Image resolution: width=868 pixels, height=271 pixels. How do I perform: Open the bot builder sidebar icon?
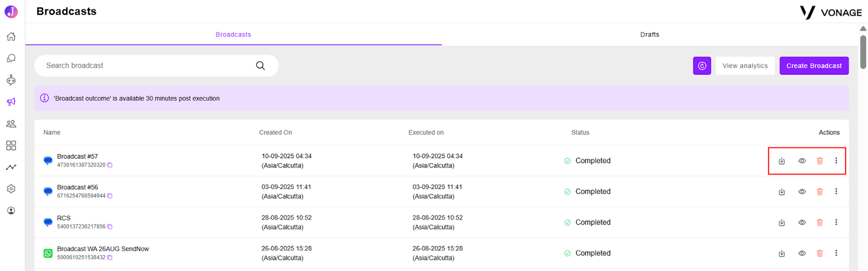pyautogui.click(x=11, y=80)
